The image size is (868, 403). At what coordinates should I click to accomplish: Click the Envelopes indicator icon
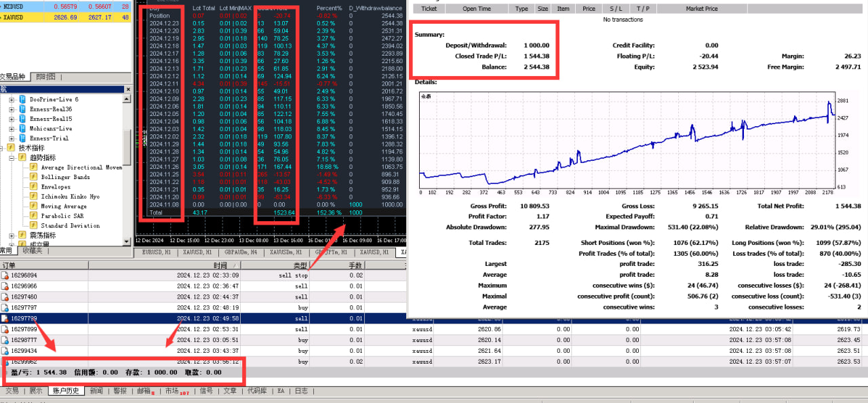click(33, 187)
